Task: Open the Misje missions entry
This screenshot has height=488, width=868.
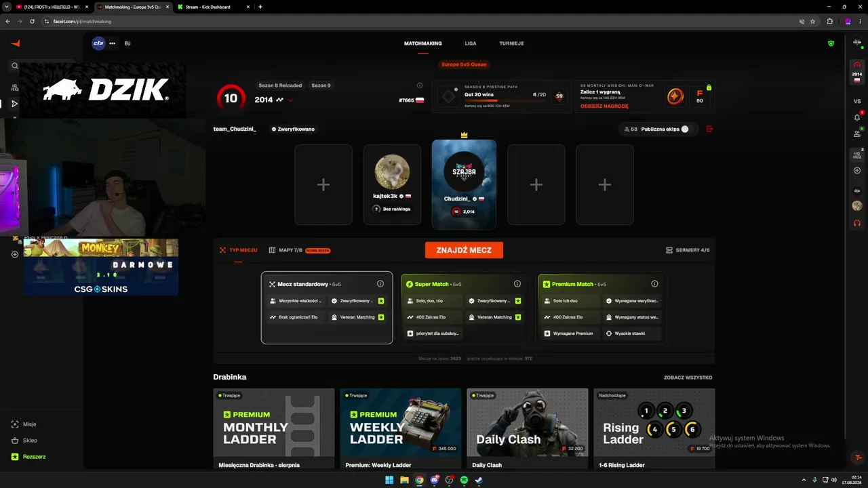Action: coord(24,424)
